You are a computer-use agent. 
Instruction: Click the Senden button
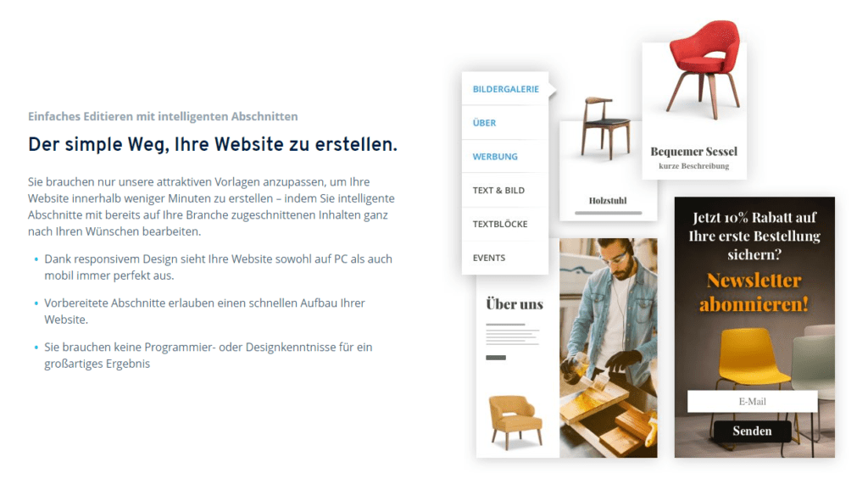(x=752, y=431)
